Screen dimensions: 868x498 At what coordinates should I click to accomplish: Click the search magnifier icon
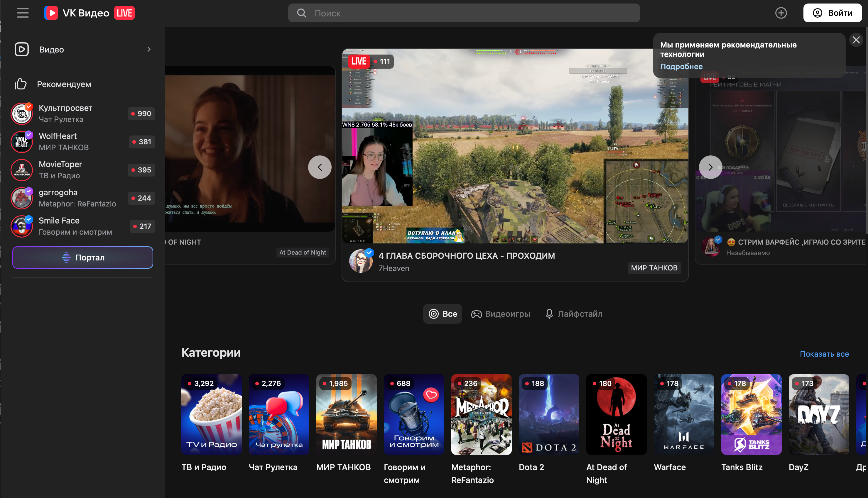(301, 13)
